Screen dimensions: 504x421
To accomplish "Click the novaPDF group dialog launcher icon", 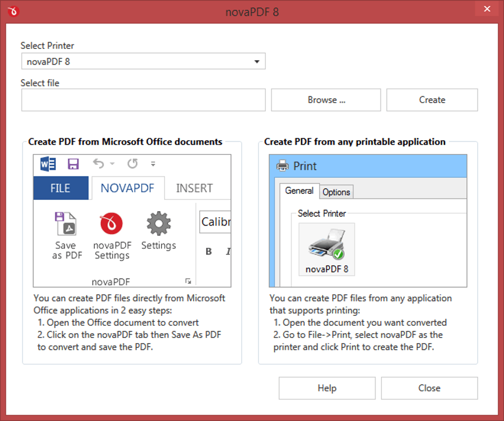I will tap(188, 281).
